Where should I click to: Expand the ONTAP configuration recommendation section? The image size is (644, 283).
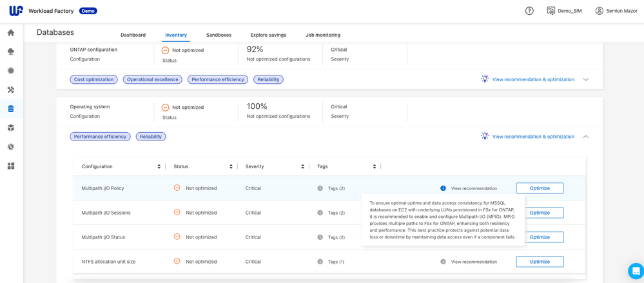coord(585,80)
